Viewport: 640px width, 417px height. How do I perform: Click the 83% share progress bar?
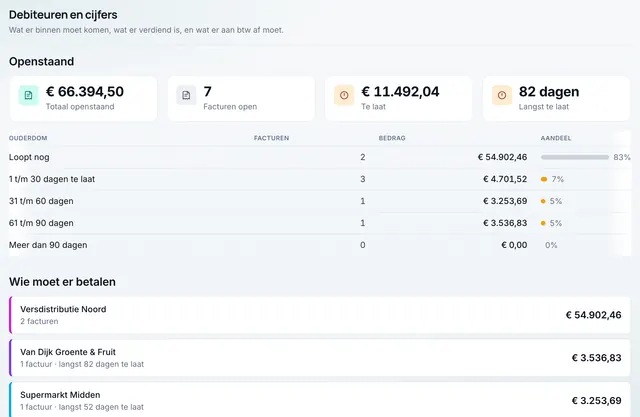tap(575, 157)
